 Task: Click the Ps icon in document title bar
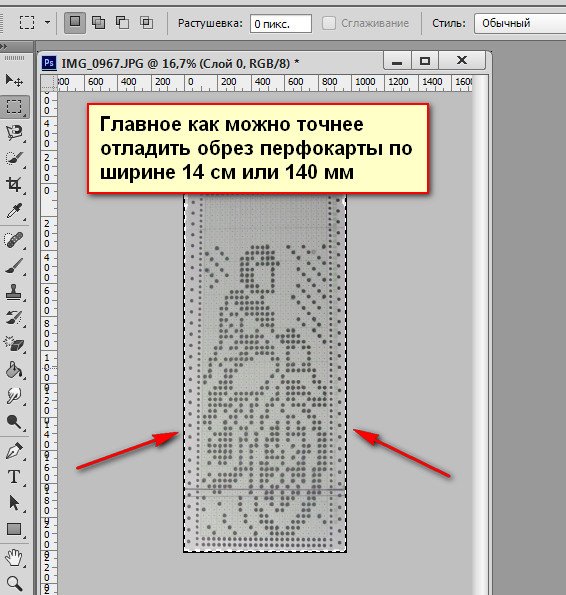click(49, 63)
